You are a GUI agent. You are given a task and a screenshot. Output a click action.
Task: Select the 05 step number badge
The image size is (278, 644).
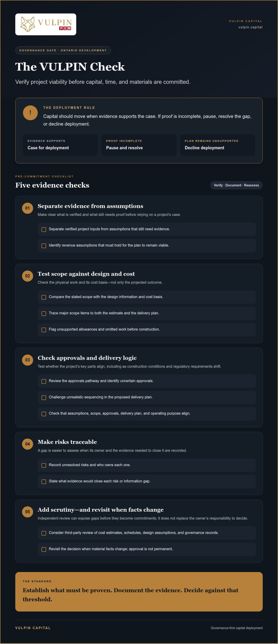(28, 512)
